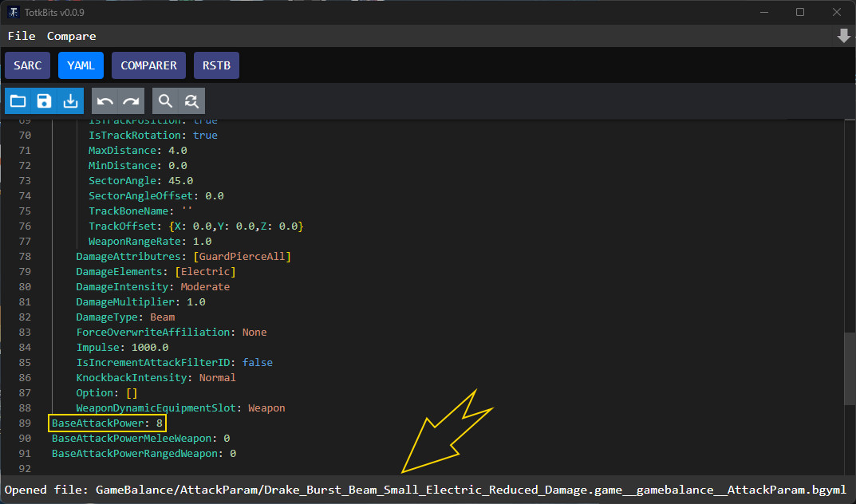This screenshot has width=856, height=504.
Task: Click line number 78 in the gutter
Action: tap(24, 257)
